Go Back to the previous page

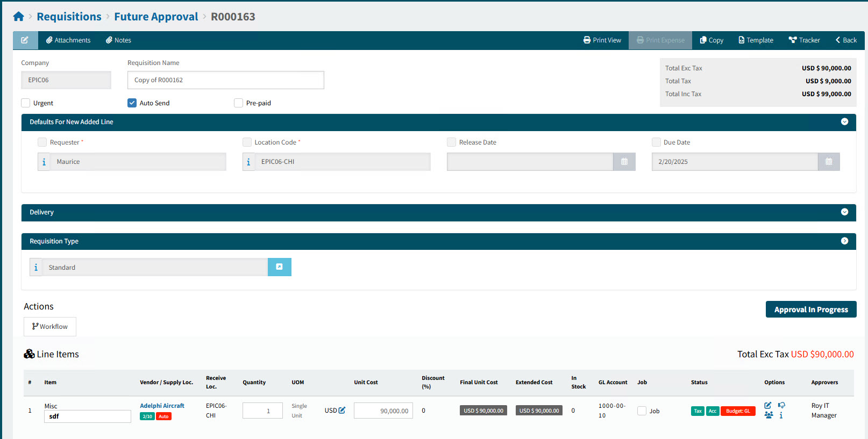846,40
